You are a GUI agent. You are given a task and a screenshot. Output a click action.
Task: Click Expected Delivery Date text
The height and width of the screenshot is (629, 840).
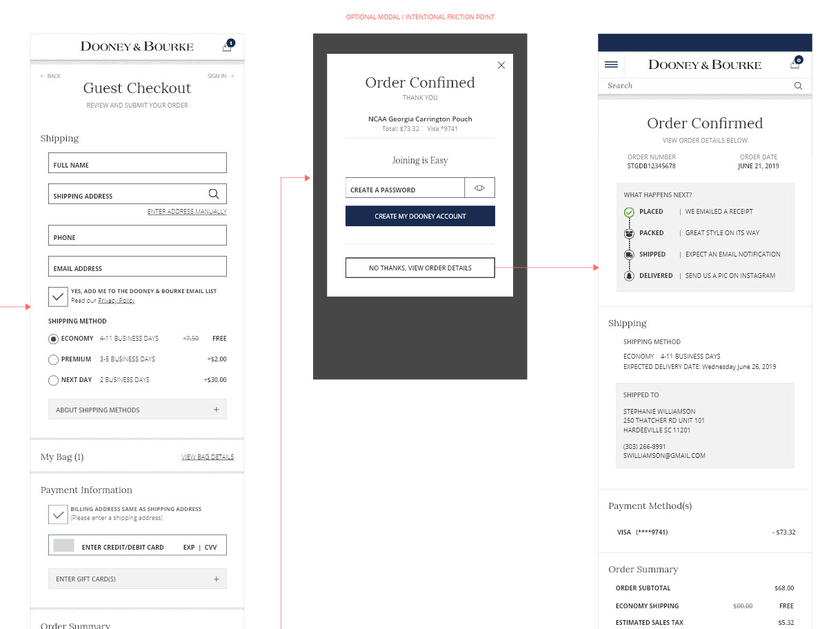click(x=699, y=367)
